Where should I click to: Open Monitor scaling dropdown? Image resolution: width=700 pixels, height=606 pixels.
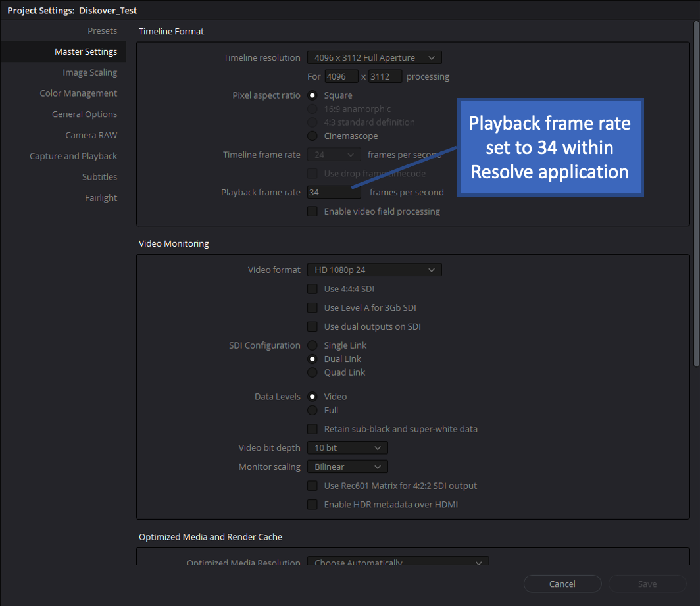[x=347, y=467]
